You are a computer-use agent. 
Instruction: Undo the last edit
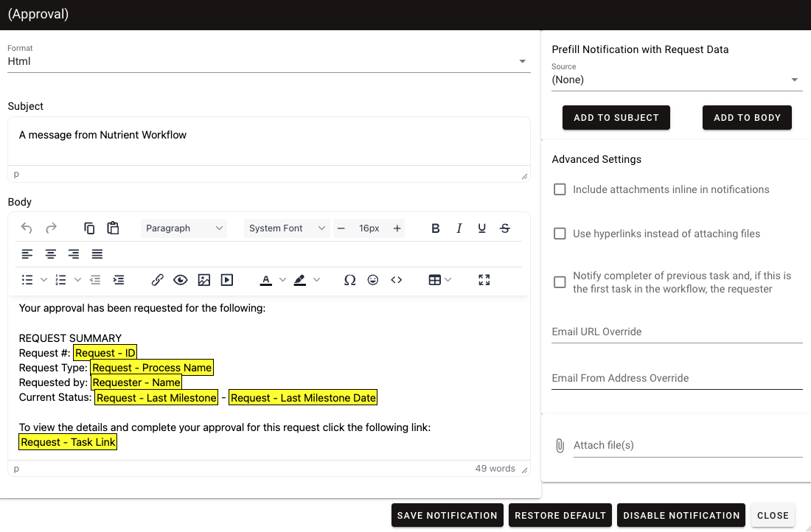(27, 228)
